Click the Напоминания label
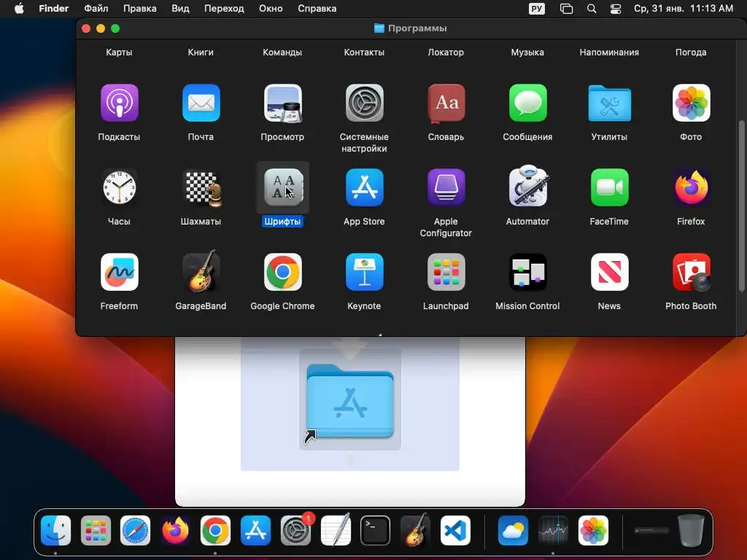747x560 pixels. [x=609, y=52]
